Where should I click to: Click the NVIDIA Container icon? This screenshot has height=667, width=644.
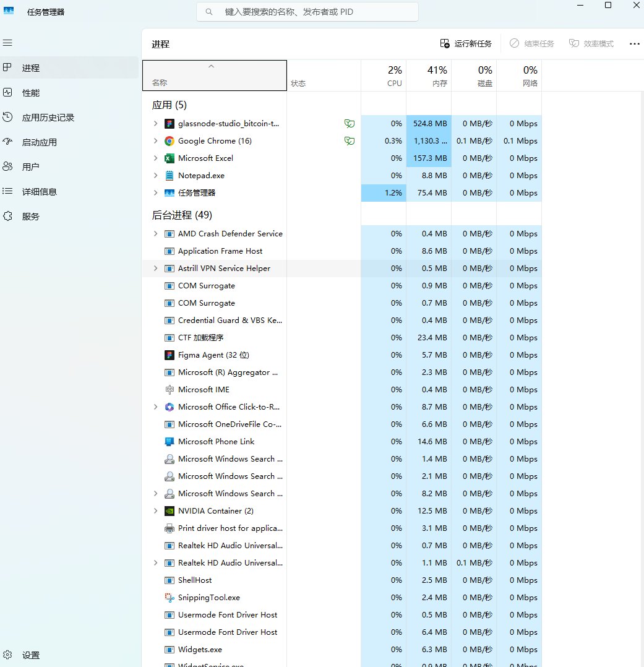coord(170,511)
